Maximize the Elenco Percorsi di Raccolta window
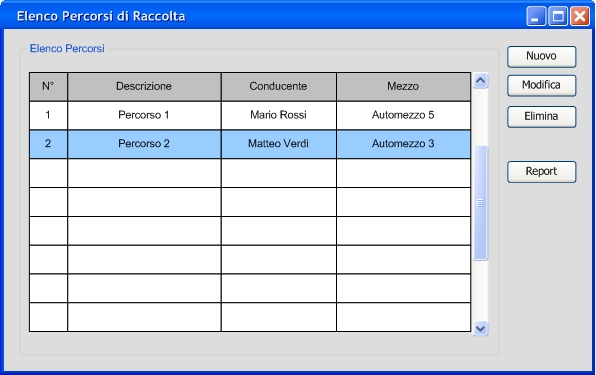The height and width of the screenshot is (375, 596). (x=558, y=16)
